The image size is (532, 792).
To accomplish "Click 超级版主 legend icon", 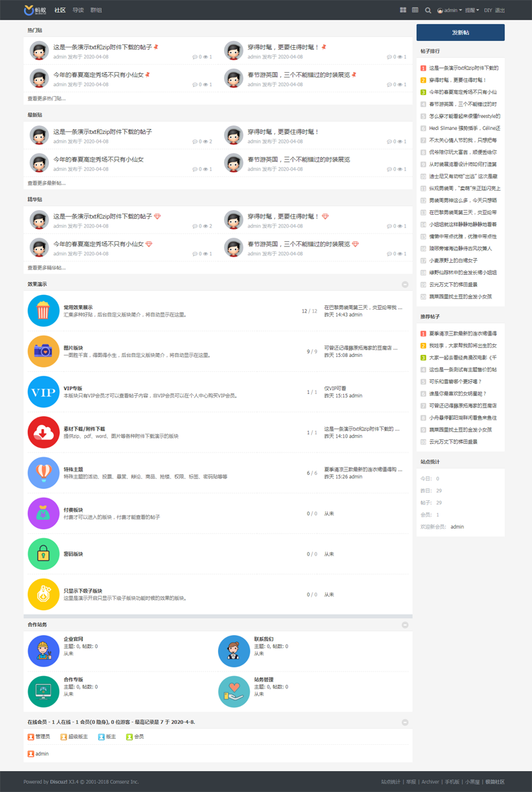I will tap(64, 737).
